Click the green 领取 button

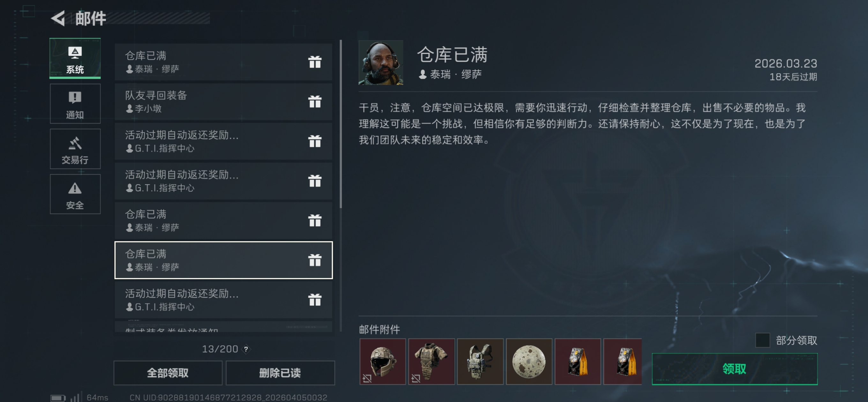click(735, 369)
